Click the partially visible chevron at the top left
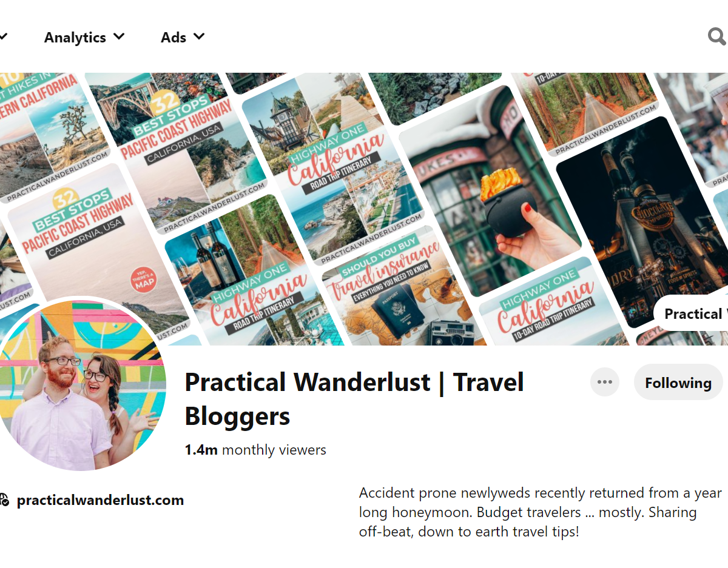 click(3, 37)
